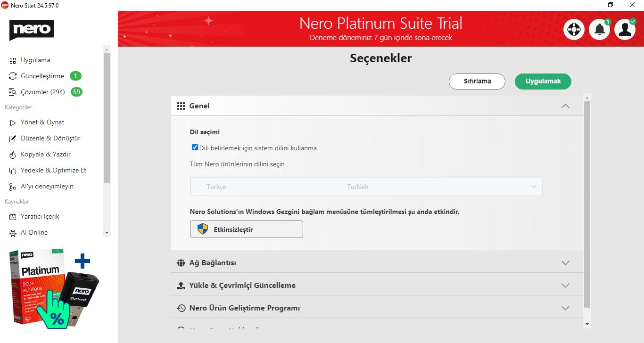Click the Genel grid icon
Screen dimensions: 644x343
tap(181, 106)
